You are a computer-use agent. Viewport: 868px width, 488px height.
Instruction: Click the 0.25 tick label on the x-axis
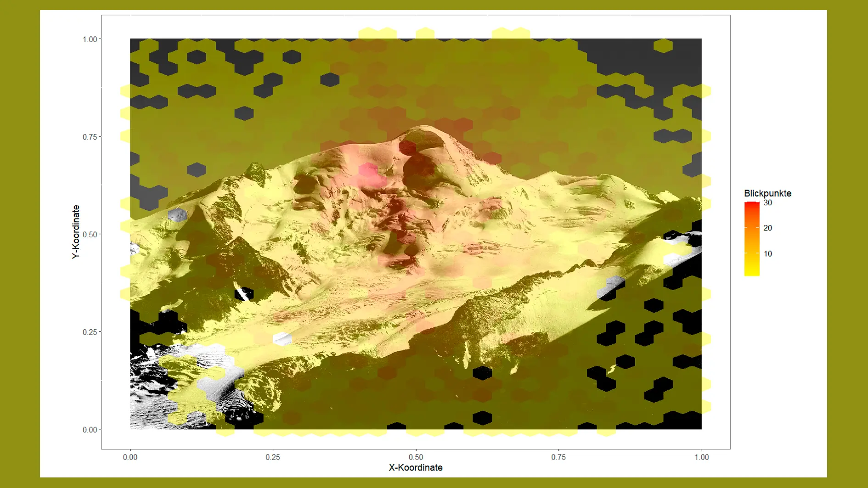point(273,457)
